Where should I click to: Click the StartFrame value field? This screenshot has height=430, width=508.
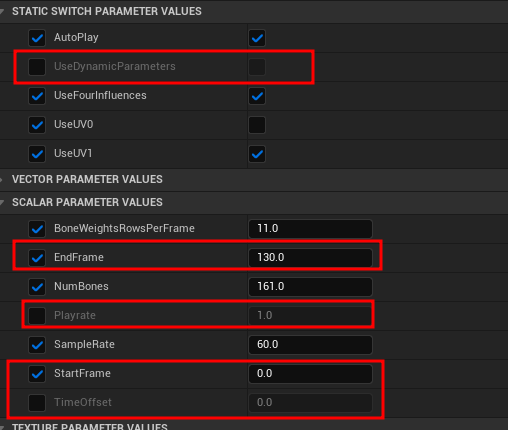pos(310,374)
